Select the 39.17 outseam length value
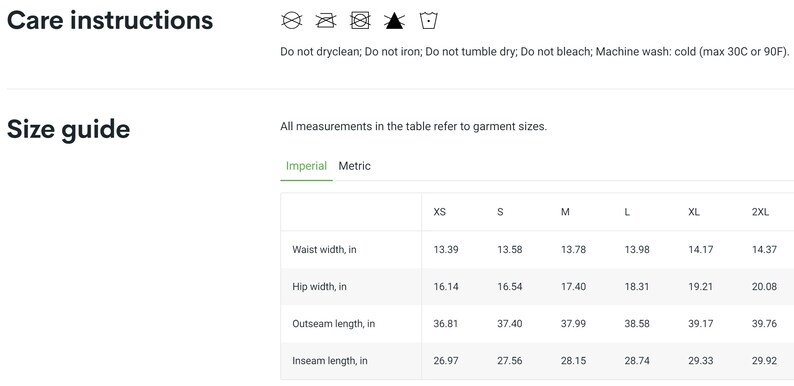794x386 pixels. click(x=700, y=324)
